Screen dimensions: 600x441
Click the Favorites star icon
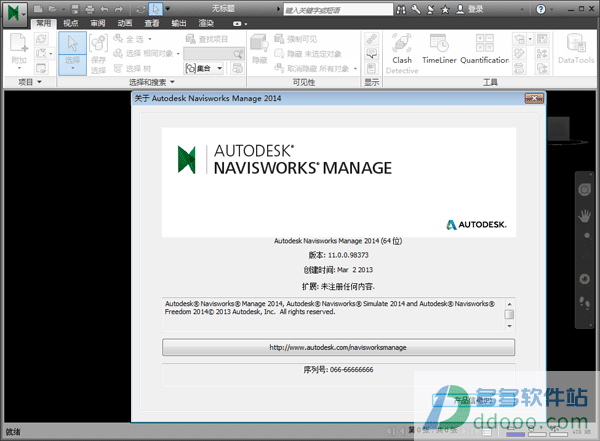[445, 10]
